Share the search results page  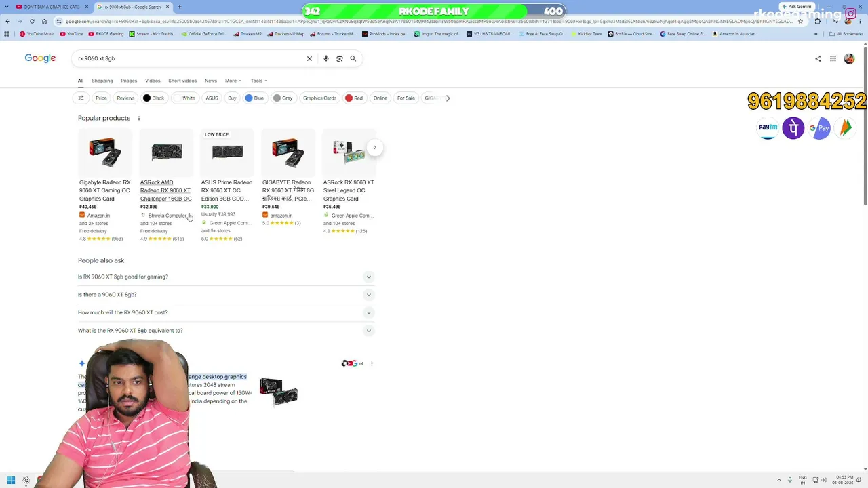[818, 58]
